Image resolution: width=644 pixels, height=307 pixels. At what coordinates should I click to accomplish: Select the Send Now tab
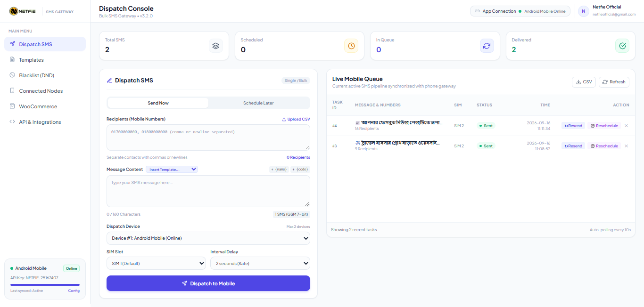tap(158, 103)
